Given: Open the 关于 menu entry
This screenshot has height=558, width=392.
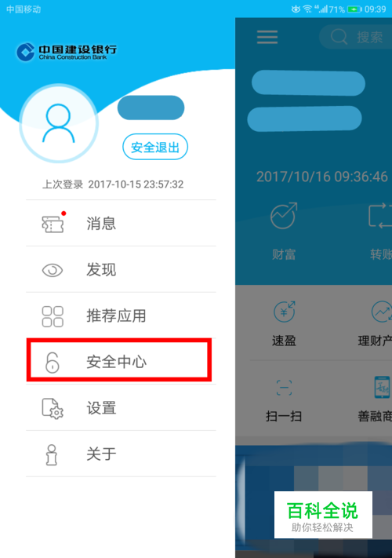Looking at the screenshot, I should pos(121,454).
